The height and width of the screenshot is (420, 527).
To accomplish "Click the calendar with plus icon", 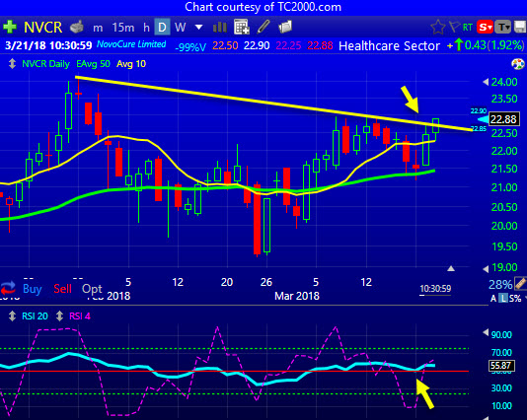I will pos(242,27).
